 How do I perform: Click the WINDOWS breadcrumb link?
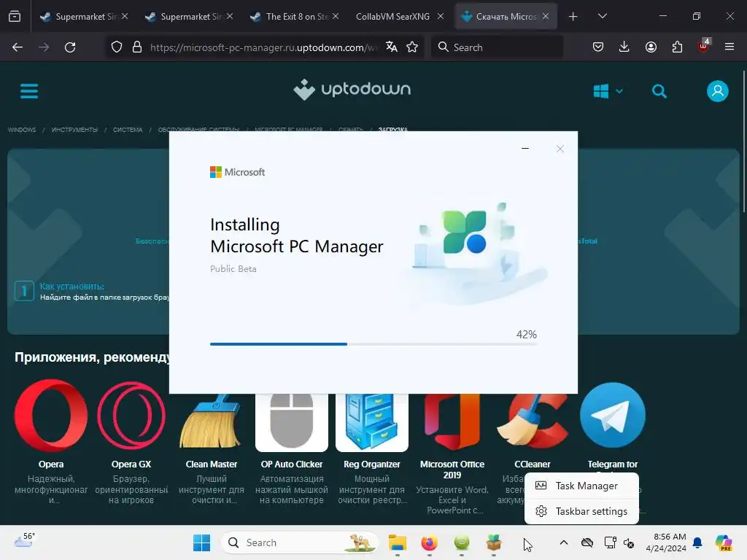pyautogui.click(x=22, y=130)
